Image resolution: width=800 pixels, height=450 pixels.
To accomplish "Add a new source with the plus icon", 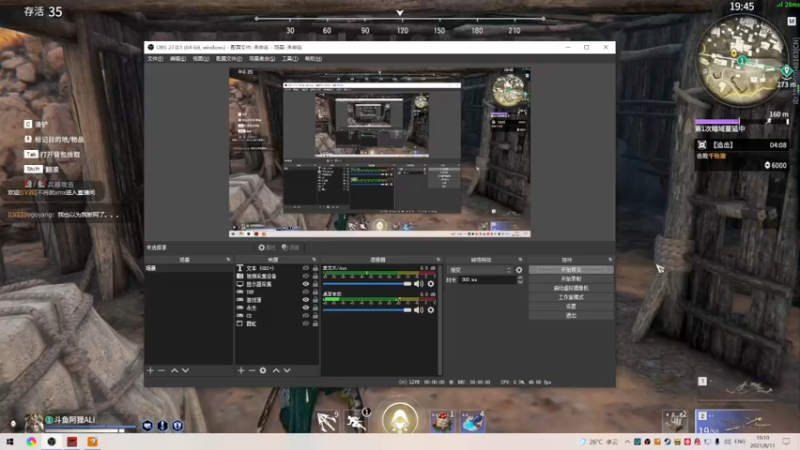I will tap(241, 370).
